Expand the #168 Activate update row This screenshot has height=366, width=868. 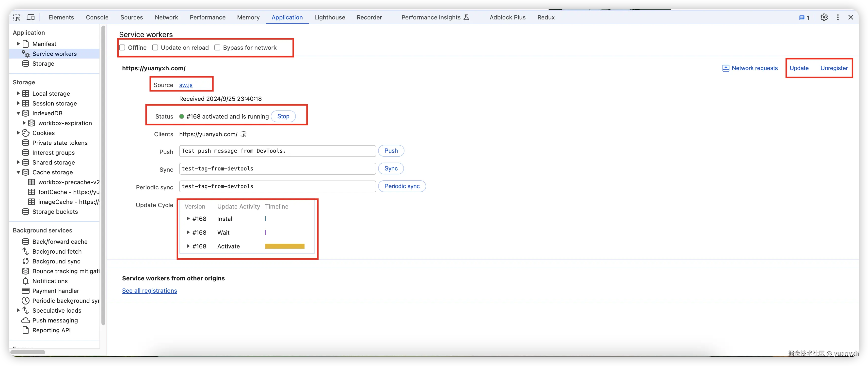click(x=188, y=246)
